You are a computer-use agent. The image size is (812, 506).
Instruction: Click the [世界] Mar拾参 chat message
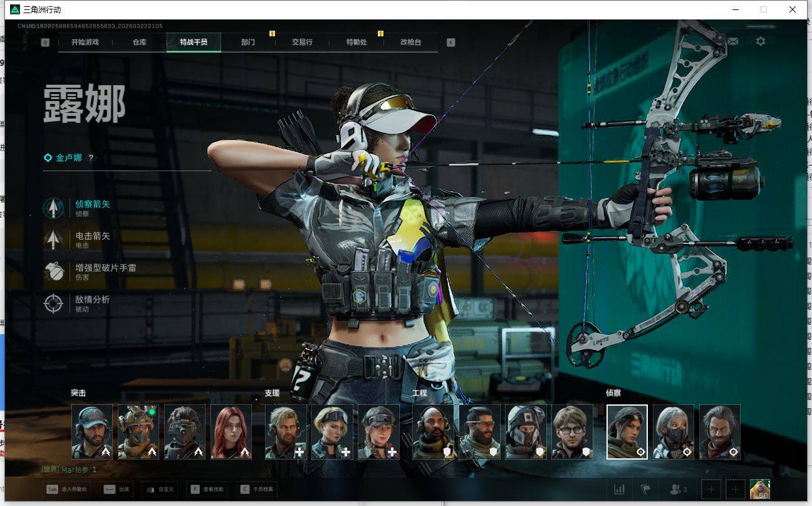point(69,469)
